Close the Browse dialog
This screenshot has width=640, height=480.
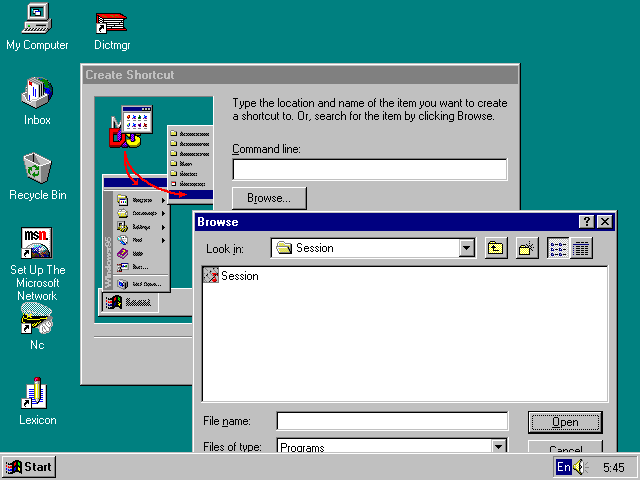[605, 222]
